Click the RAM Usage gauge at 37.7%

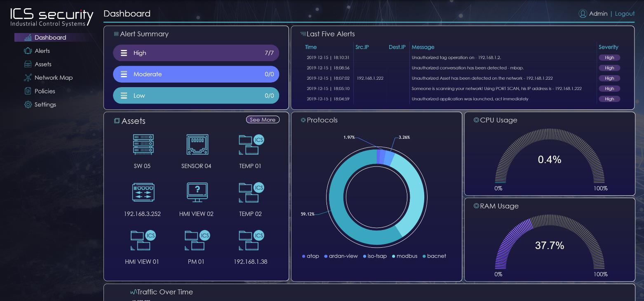point(550,242)
